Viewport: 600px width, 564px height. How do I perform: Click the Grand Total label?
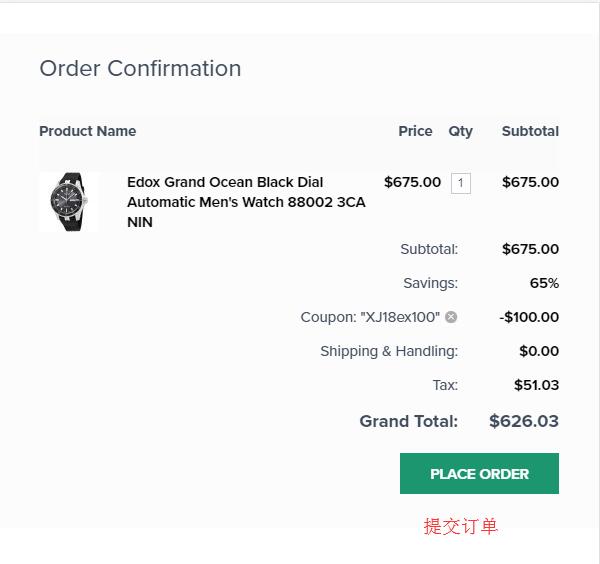pyautogui.click(x=409, y=421)
